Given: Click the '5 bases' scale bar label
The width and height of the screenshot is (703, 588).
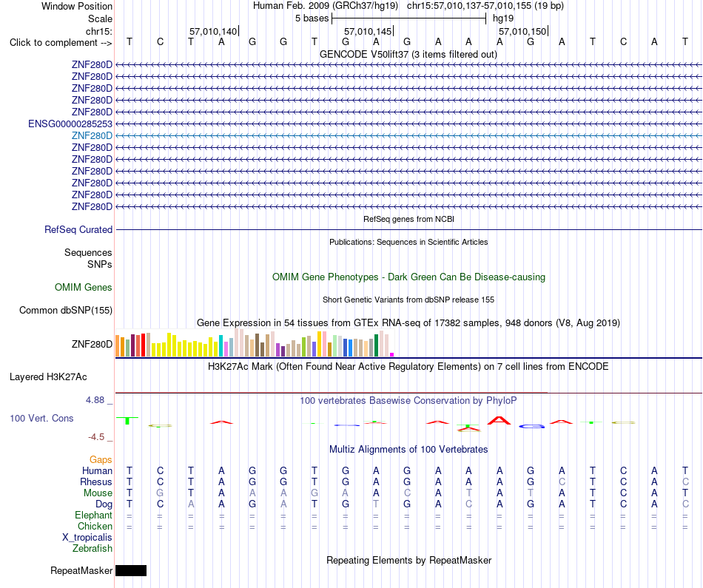Looking at the screenshot, I should point(312,18).
